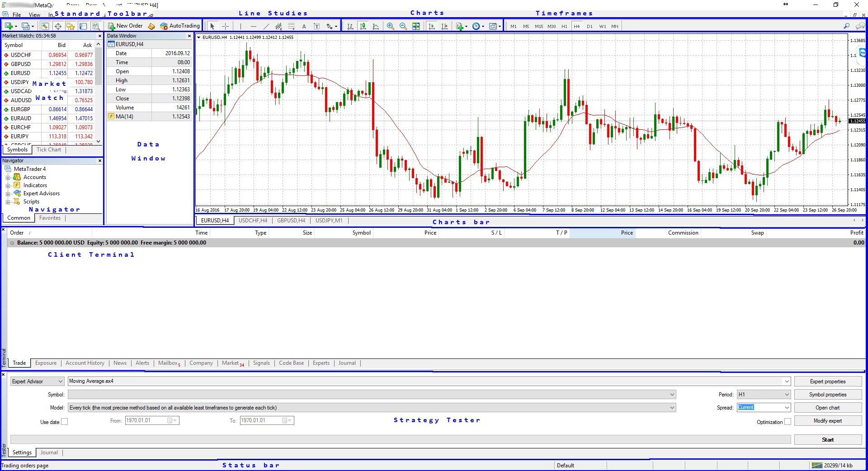Enable the Optimization checkbox
This screenshot has height=471, width=868.
(788, 422)
